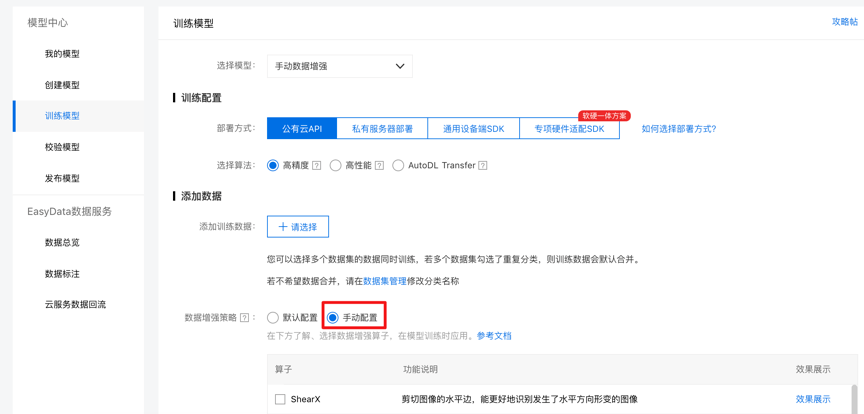Select 专项硬件适配SDK deployment tab
The image size is (864, 414).
pos(569,129)
